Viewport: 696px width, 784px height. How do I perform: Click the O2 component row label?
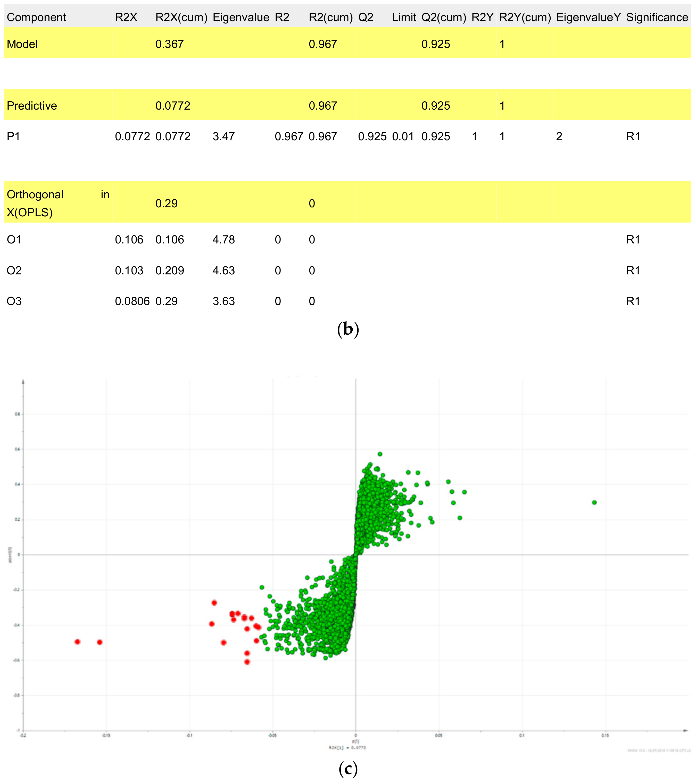click(x=14, y=271)
